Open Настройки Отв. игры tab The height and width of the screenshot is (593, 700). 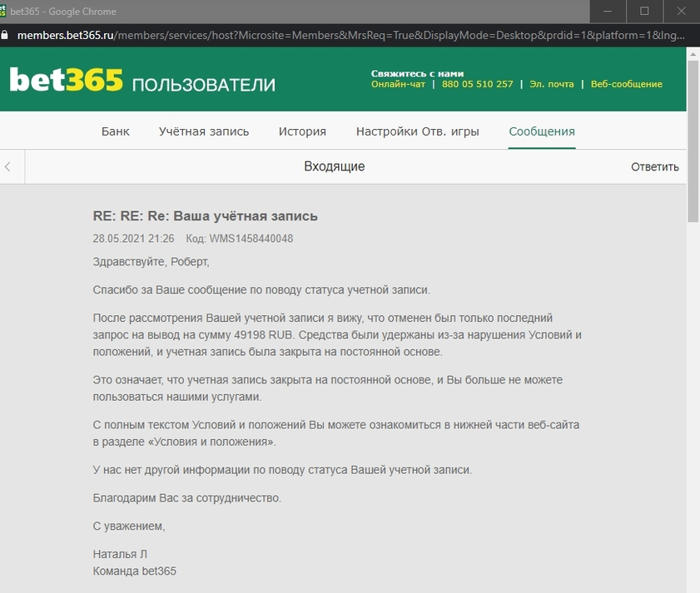[x=417, y=131]
